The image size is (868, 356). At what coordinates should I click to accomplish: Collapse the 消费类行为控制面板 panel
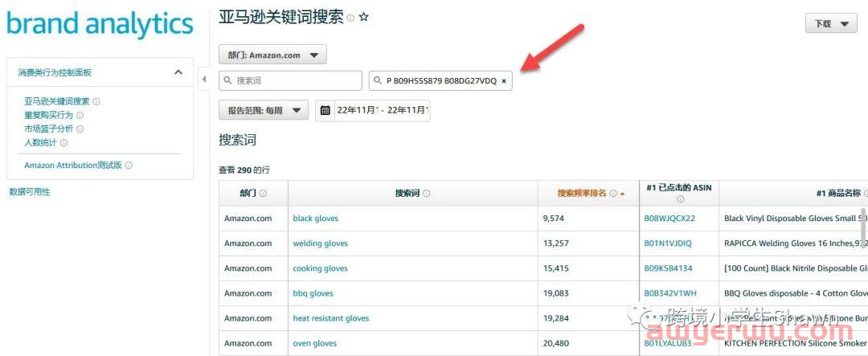(x=178, y=72)
